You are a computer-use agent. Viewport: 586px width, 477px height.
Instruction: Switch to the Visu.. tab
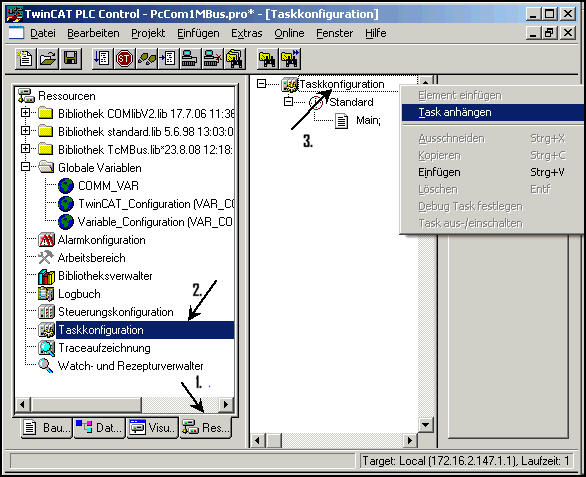pyautogui.click(x=152, y=427)
